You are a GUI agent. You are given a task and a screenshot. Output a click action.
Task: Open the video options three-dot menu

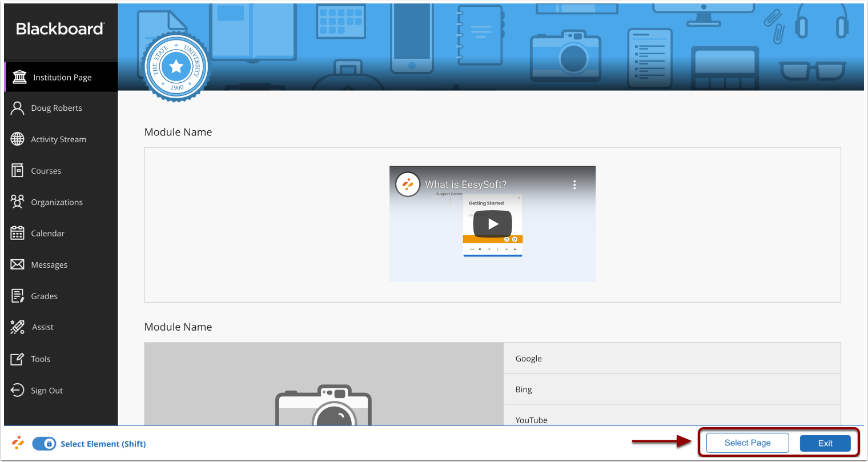[x=574, y=184]
